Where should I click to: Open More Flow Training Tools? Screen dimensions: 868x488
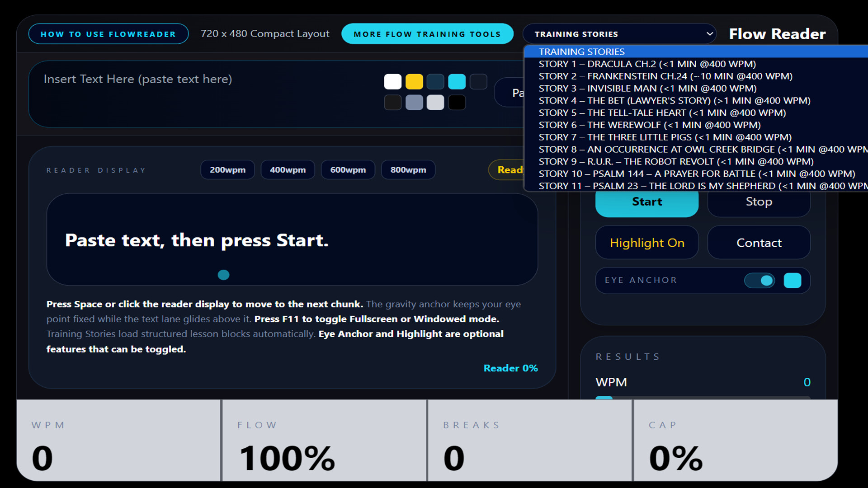click(427, 33)
